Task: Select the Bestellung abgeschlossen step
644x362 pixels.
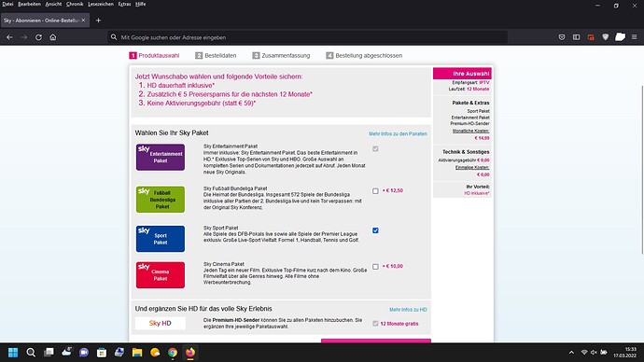Action: [x=364, y=55]
